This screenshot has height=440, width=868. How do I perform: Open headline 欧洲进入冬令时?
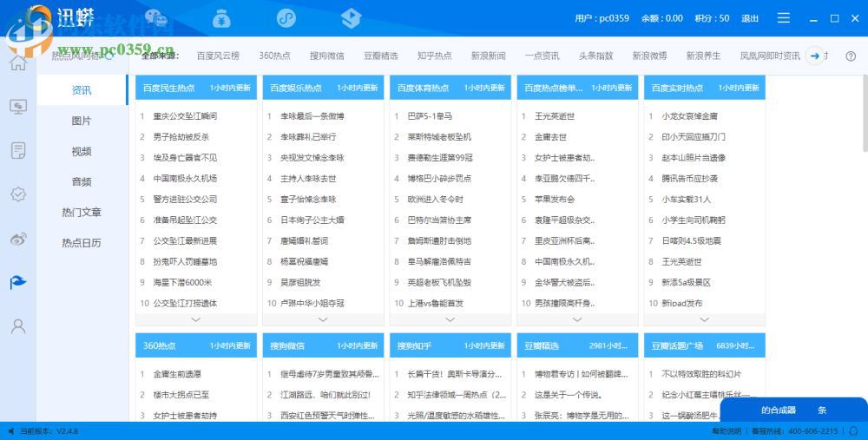[435, 200]
